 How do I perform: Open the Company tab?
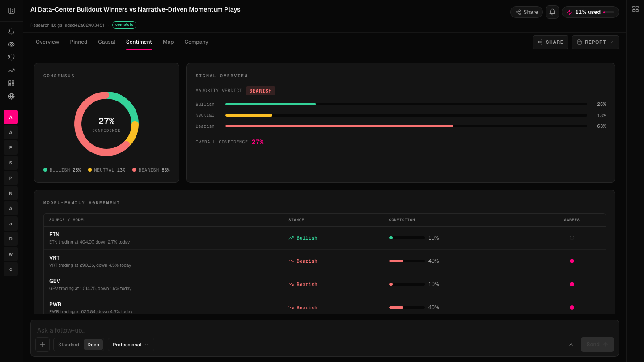(x=196, y=42)
